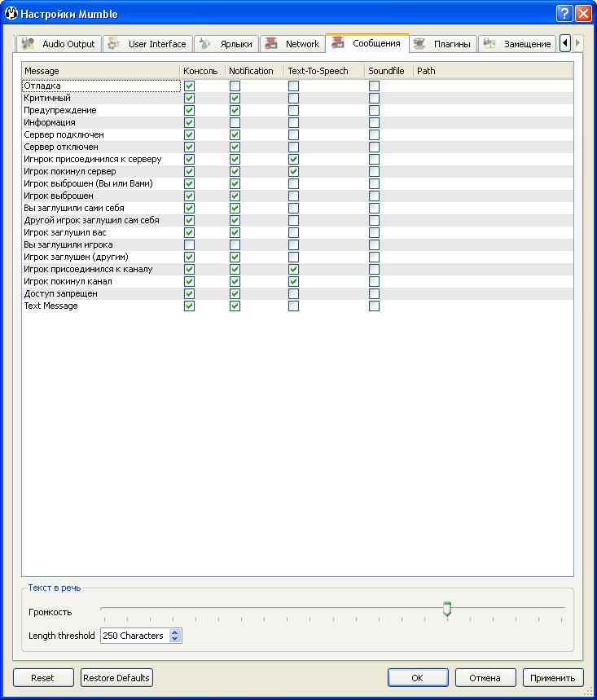
Task: Click the Audio Output tab speaker icon
Action: (x=29, y=43)
